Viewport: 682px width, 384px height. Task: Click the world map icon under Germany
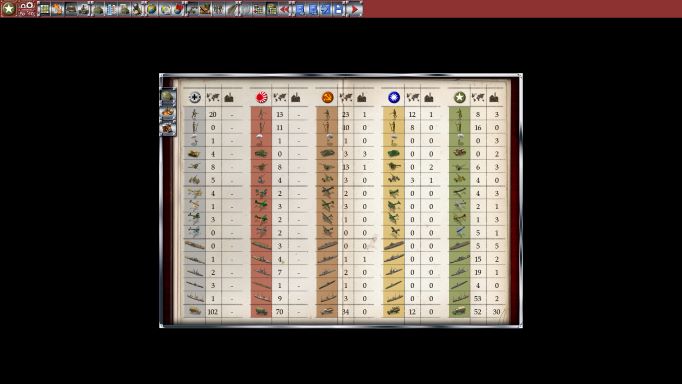[213, 97]
